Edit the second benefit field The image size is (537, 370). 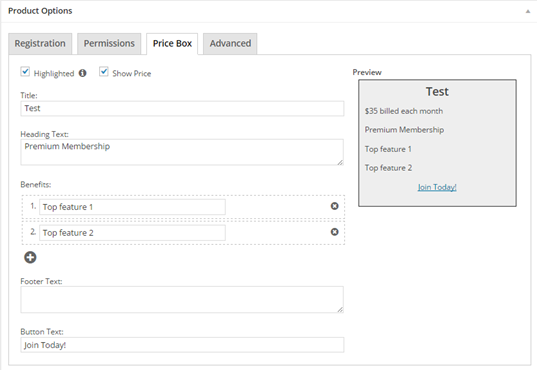pos(133,233)
